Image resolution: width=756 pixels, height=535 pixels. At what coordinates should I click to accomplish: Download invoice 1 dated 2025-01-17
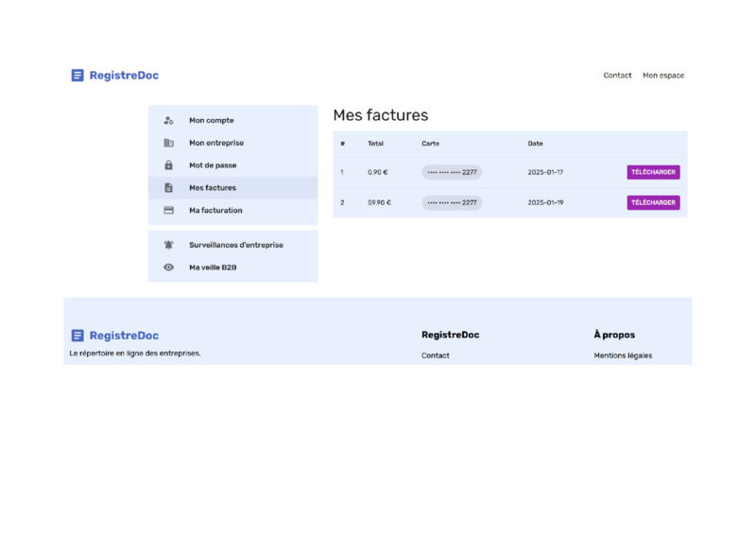[x=653, y=172]
